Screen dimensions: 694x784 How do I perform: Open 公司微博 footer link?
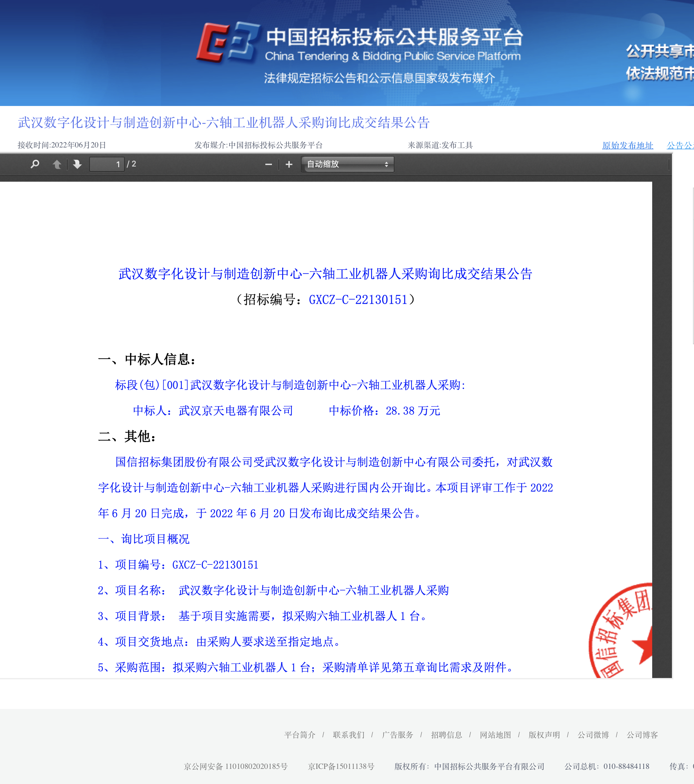(594, 735)
